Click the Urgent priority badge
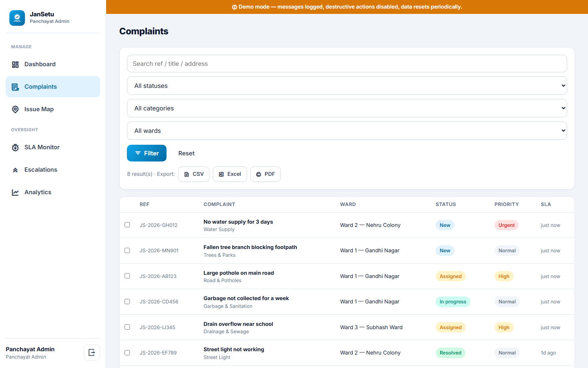This screenshot has width=588, height=368. (506, 225)
